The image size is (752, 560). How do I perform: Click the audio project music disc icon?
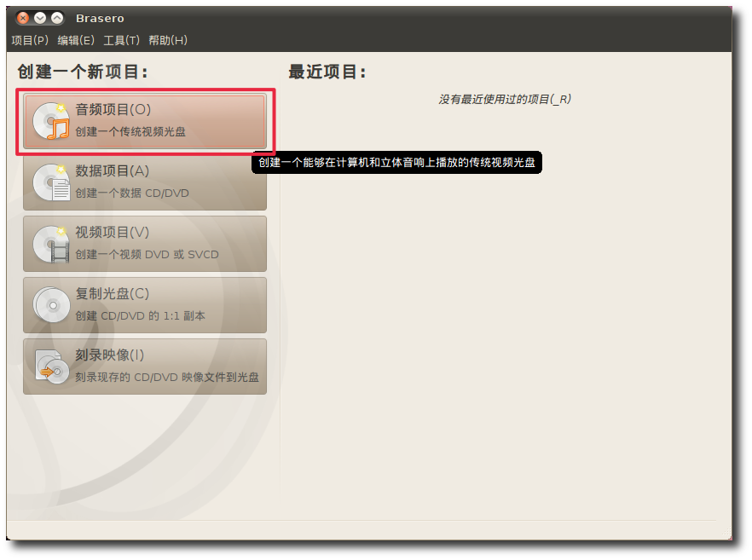point(51,121)
